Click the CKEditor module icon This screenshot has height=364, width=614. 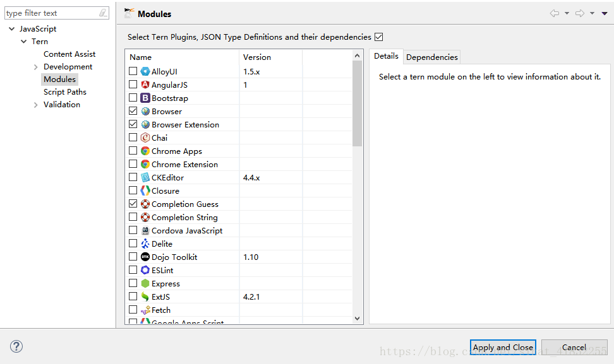click(145, 177)
